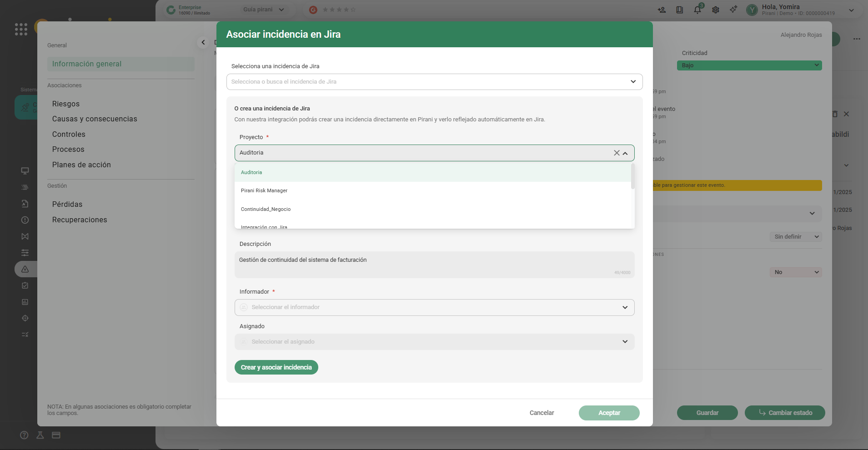Image resolution: width=868 pixels, height=450 pixels.
Task: Click the back arrow chevron button
Action: [203, 42]
